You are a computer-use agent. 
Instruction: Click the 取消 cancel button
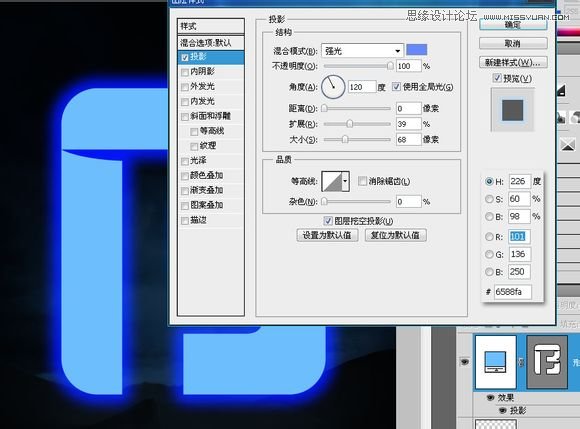pyautogui.click(x=513, y=44)
